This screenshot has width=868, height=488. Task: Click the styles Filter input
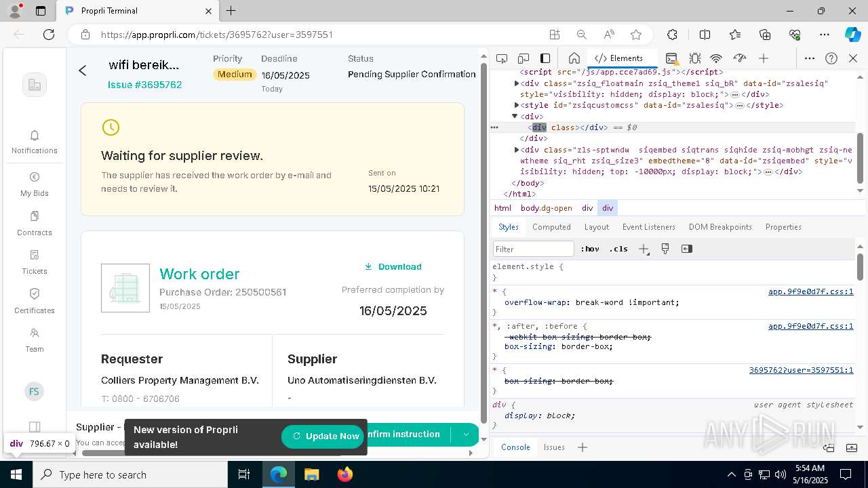534,249
